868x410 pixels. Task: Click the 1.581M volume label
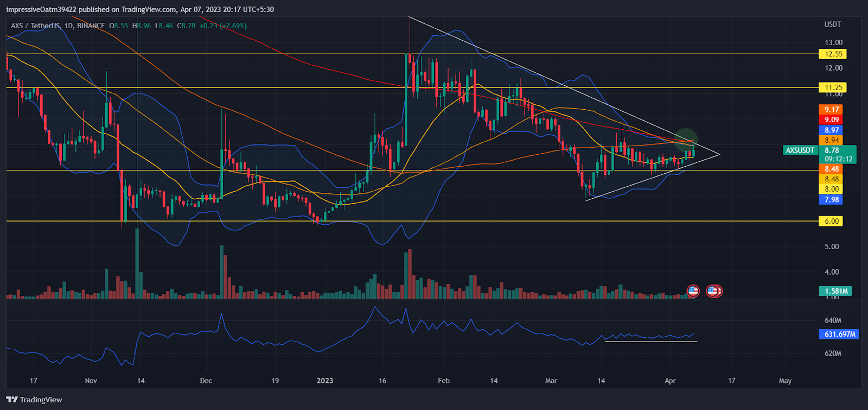[835, 291]
